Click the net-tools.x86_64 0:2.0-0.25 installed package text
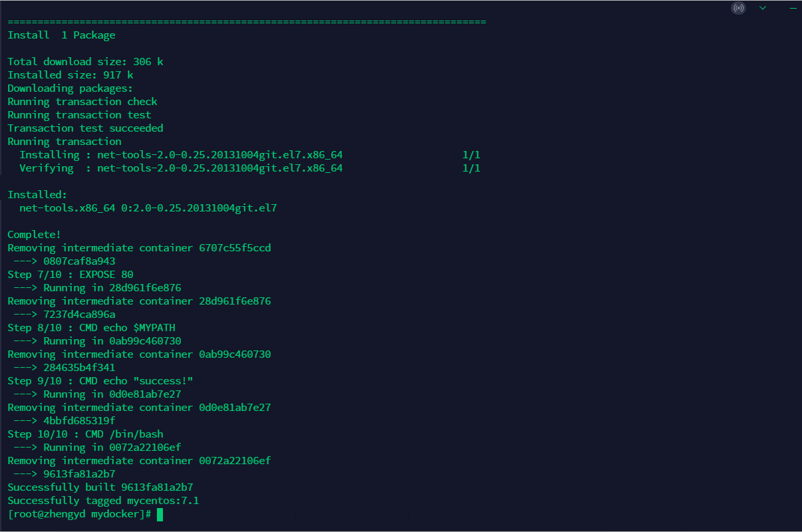Image resolution: width=802 pixels, height=532 pixels. pyautogui.click(x=148, y=208)
